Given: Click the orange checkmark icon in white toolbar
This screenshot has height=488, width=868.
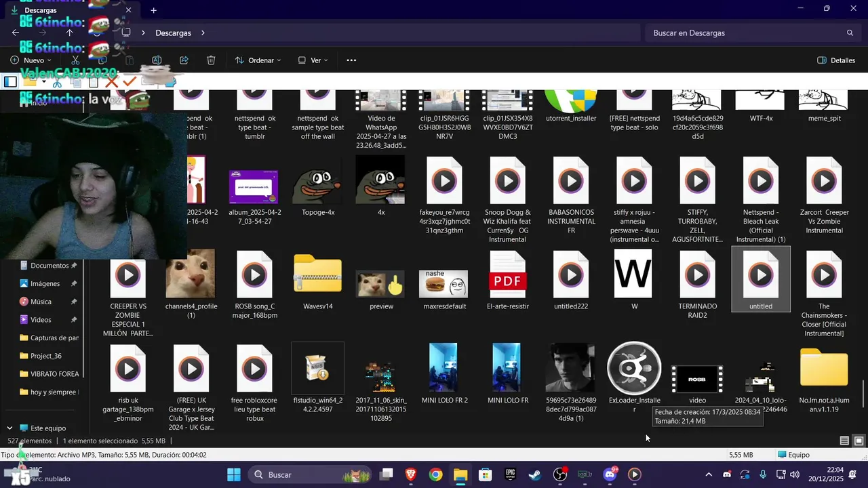Looking at the screenshot, I should [x=130, y=82].
